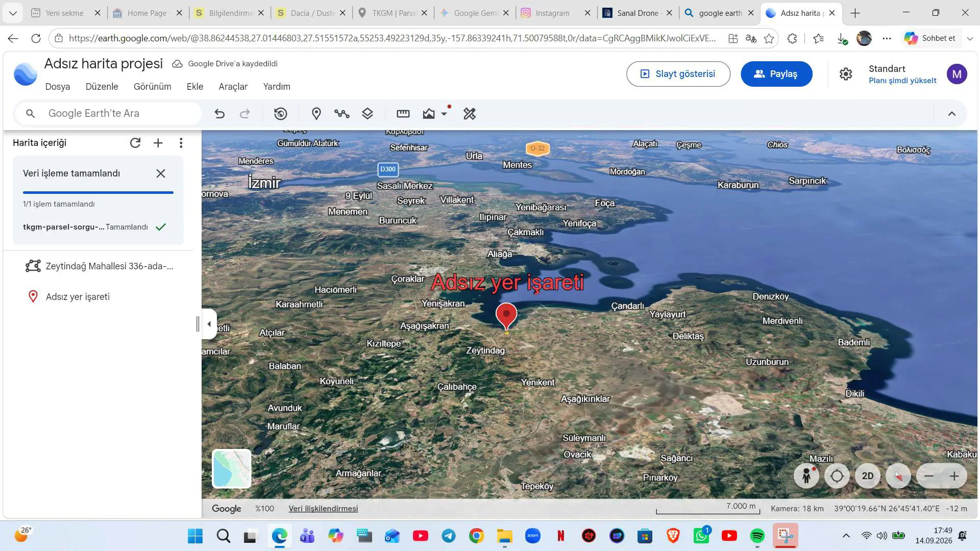Switch to the Google Gemini tab

click(x=475, y=13)
